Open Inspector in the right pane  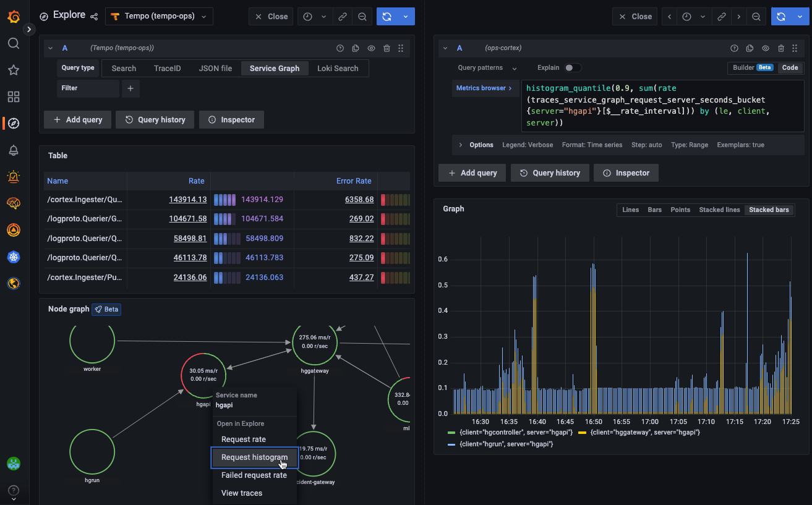pos(626,173)
